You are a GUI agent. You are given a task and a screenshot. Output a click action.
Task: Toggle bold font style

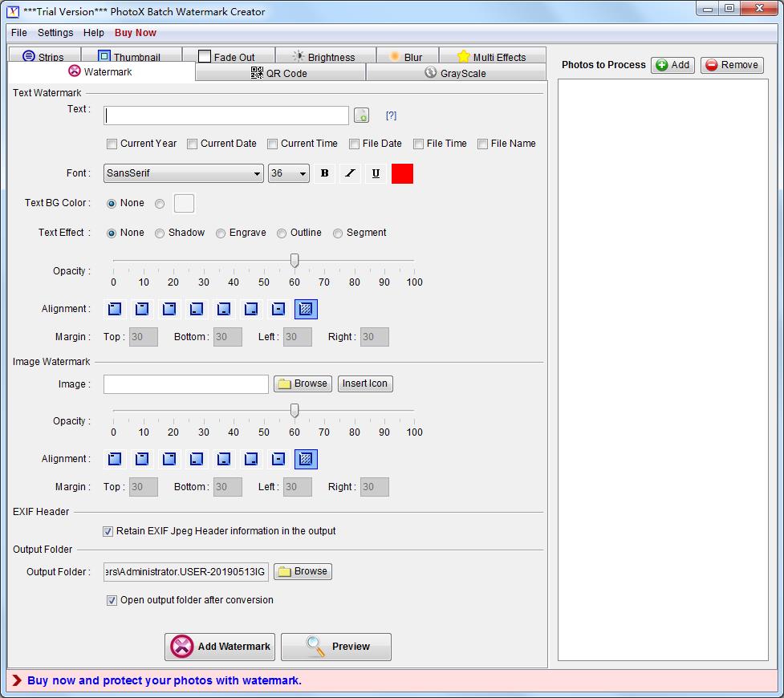pos(324,173)
